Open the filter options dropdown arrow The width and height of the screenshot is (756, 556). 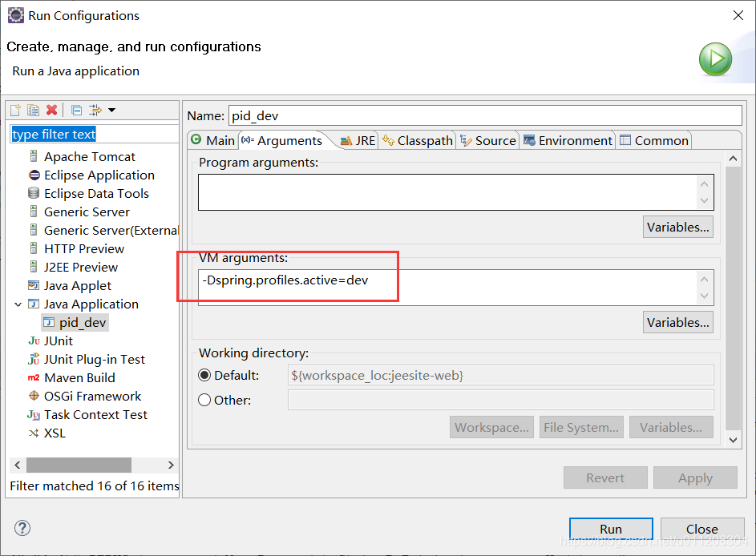112,111
